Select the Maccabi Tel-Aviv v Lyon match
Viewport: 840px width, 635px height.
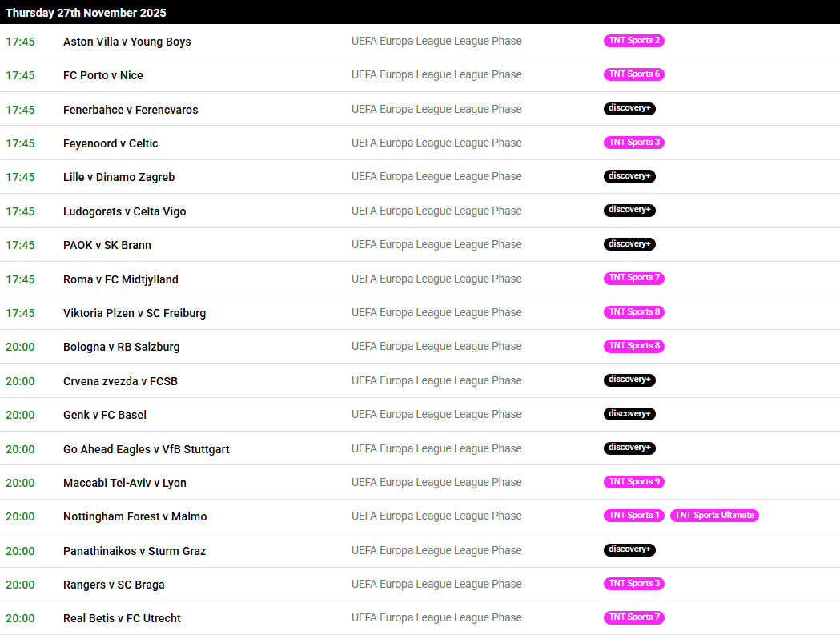(125, 484)
